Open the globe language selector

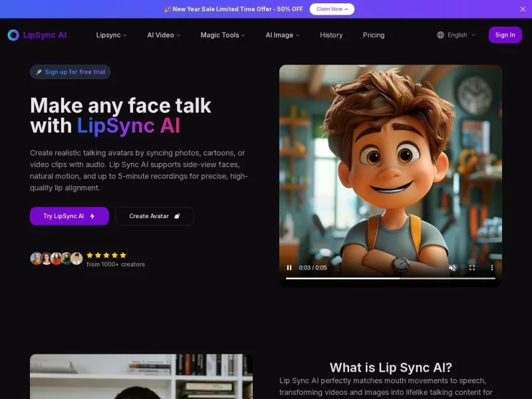click(x=440, y=35)
